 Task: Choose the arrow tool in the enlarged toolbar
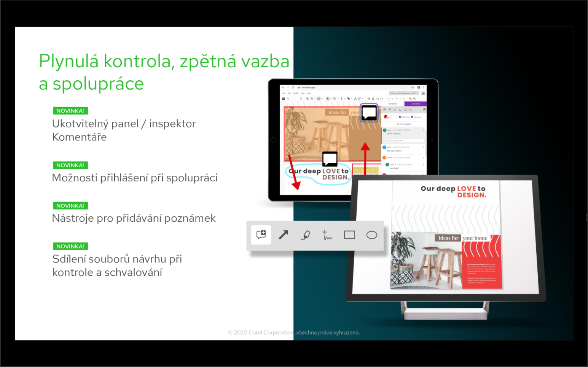click(x=283, y=235)
